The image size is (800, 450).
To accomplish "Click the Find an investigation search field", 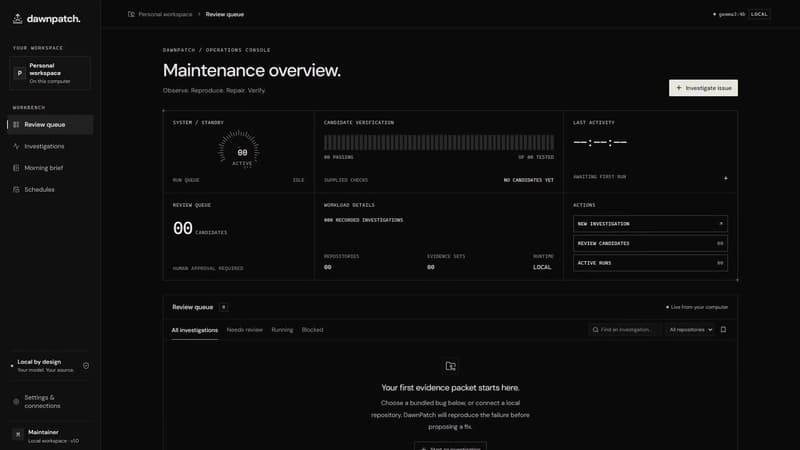I will [x=624, y=330].
